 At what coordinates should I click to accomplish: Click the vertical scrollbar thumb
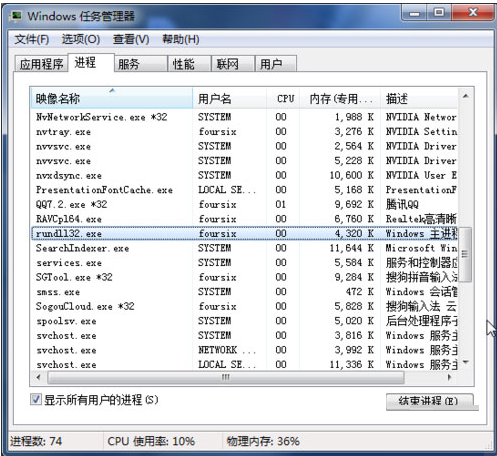[466, 254]
